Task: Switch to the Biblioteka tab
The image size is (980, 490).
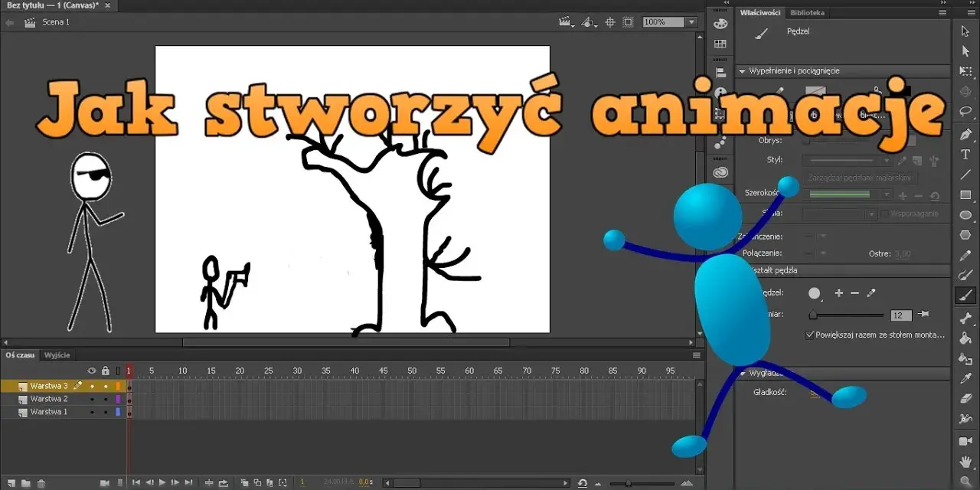Action: pyautogui.click(x=807, y=13)
